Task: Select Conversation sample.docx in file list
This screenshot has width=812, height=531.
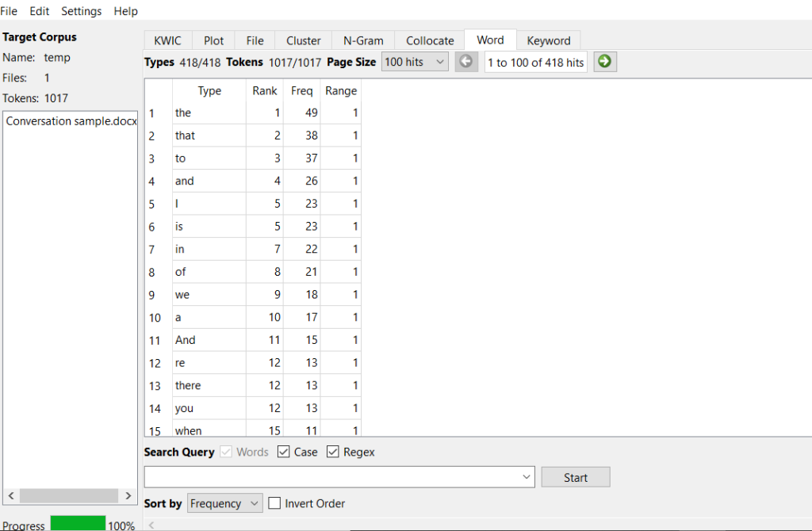Action: point(71,121)
